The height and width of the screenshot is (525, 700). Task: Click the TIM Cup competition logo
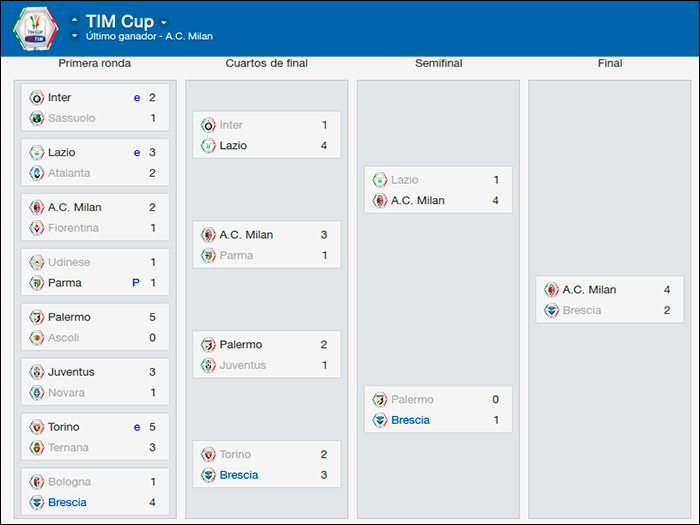(35, 28)
